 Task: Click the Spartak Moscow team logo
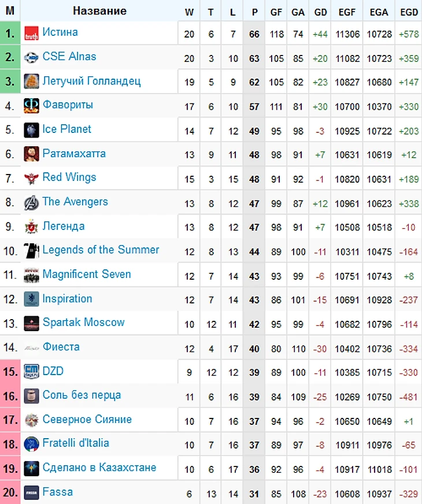(31, 324)
